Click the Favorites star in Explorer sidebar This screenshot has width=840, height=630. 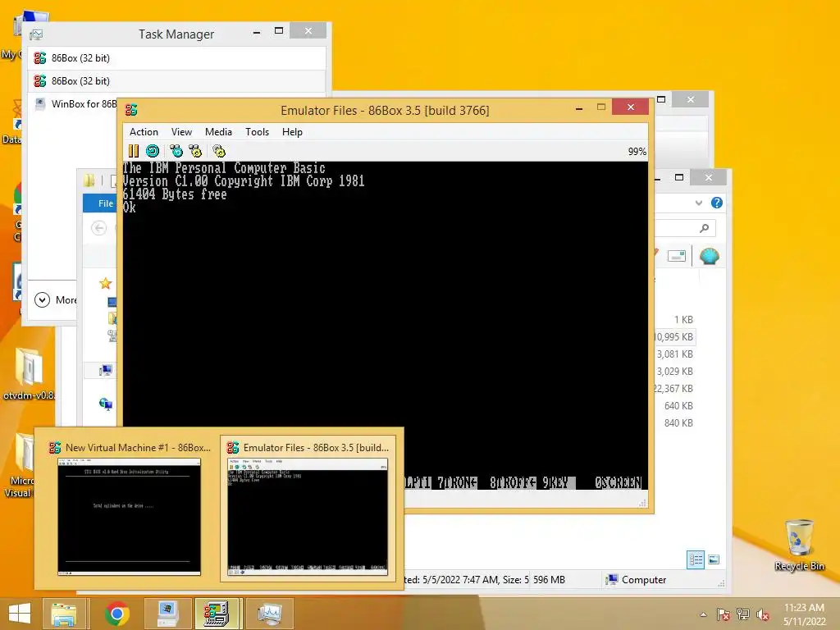point(106,283)
